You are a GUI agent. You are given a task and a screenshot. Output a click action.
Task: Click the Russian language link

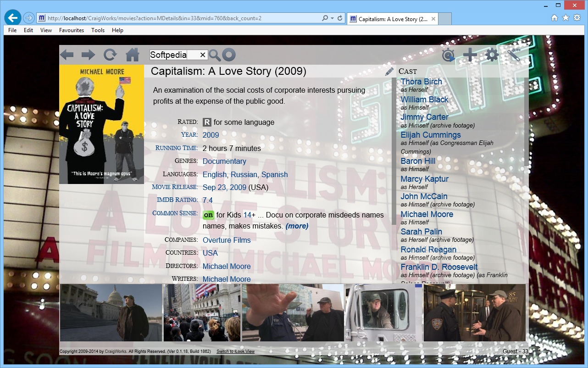(x=244, y=174)
